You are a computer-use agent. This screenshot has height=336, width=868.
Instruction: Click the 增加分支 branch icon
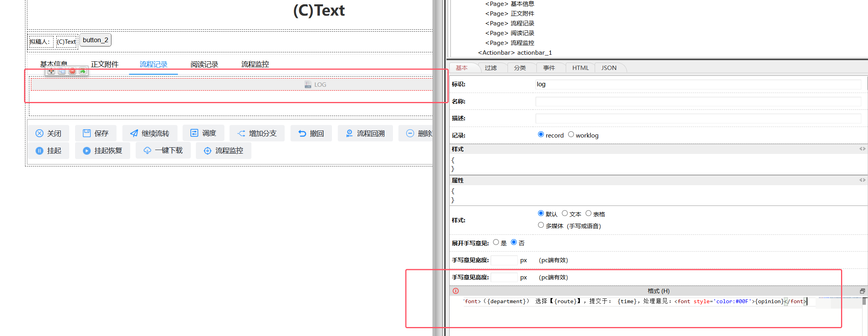pyautogui.click(x=241, y=133)
